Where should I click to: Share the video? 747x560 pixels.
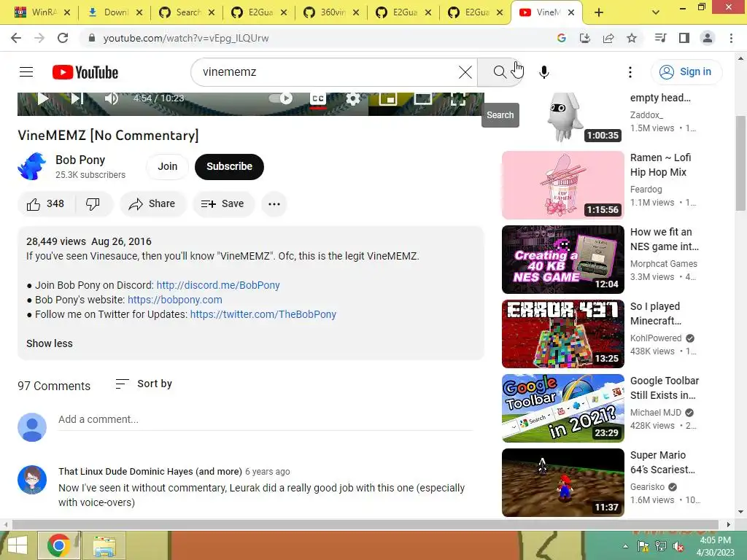pos(152,204)
